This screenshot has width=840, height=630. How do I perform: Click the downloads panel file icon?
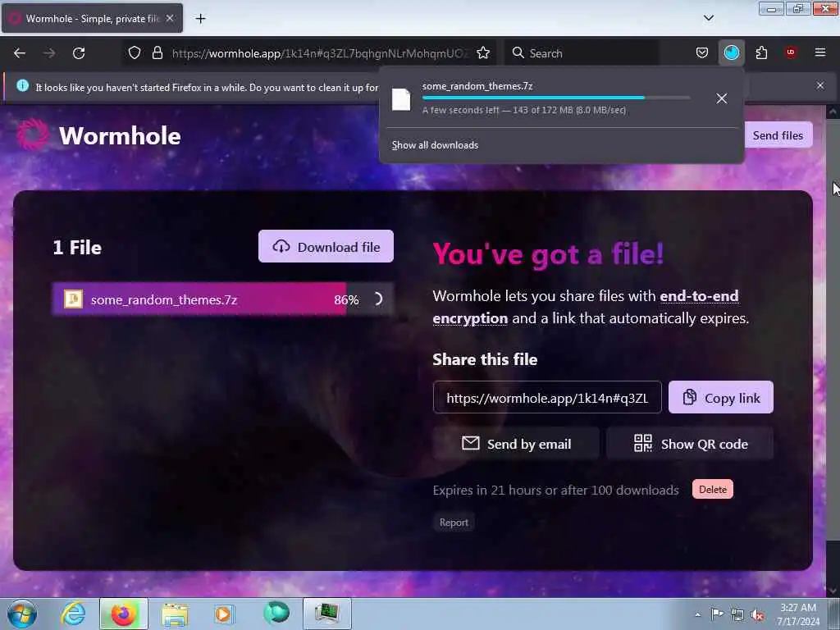[x=401, y=99]
